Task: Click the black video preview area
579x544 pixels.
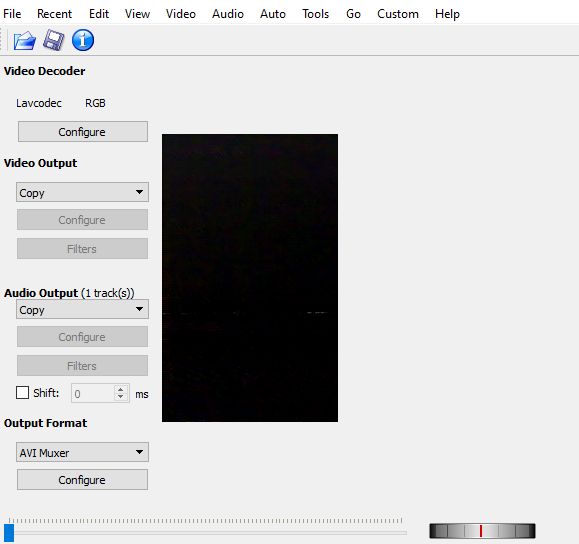Action: 250,278
